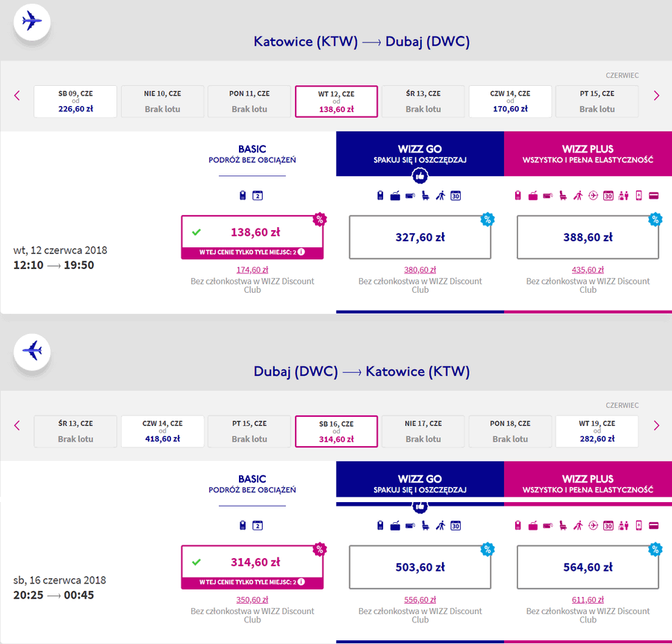Click return flight WIZZ PLUS circled plane icon
Screen dimensions: 672x644
click(593, 526)
